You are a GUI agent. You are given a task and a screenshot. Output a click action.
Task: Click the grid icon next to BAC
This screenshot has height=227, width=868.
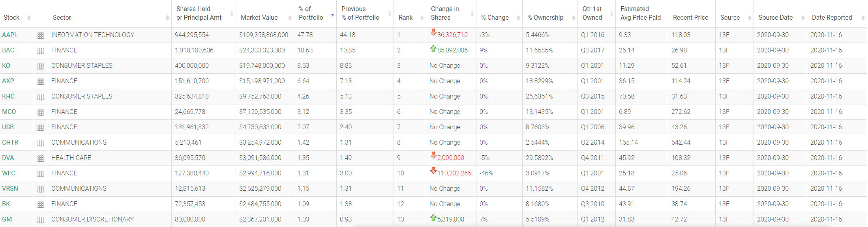pyautogui.click(x=40, y=51)
